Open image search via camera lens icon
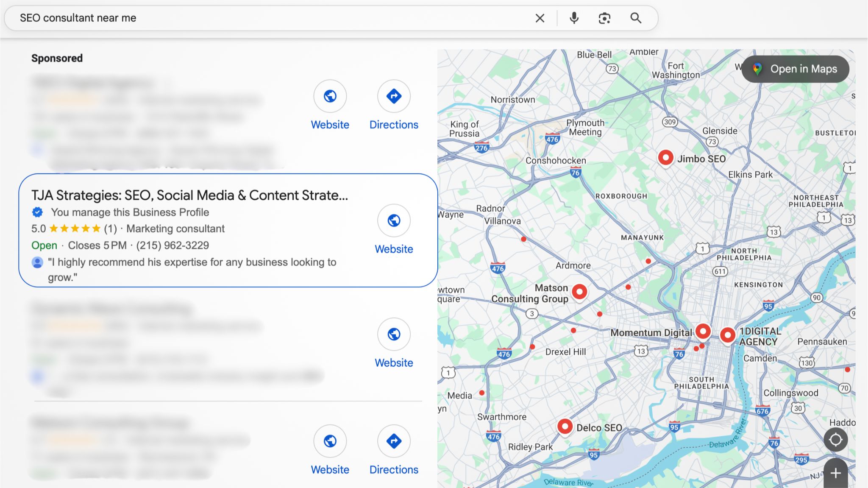 pos(604,18)
